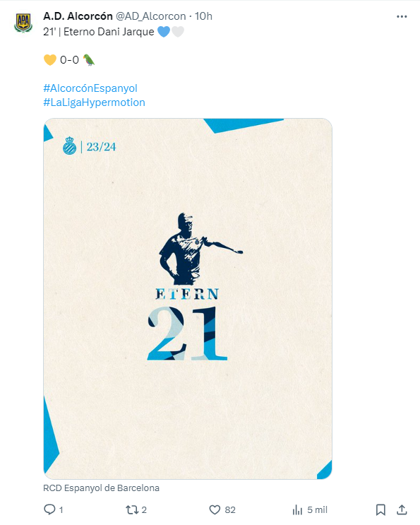Open the #AlcorcónEspanyol hashtag
420x525 pixels.
click(x=90, y=88)
